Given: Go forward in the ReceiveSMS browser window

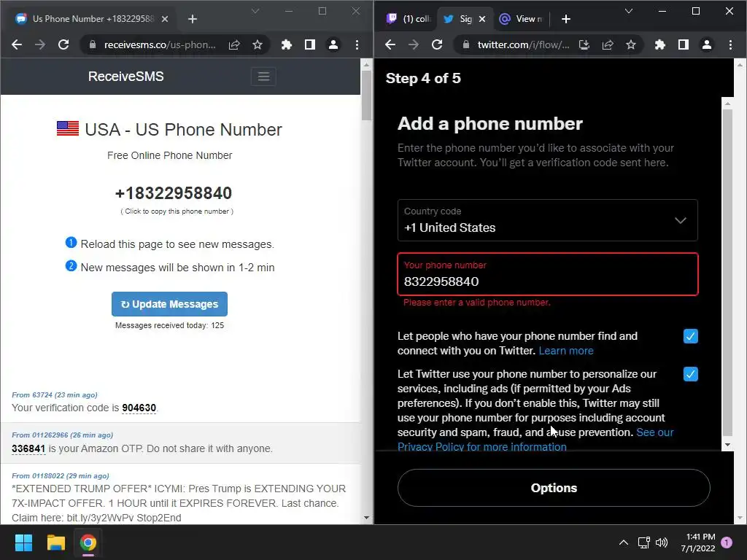Looking at the screenshot, I should pos(40,44).
